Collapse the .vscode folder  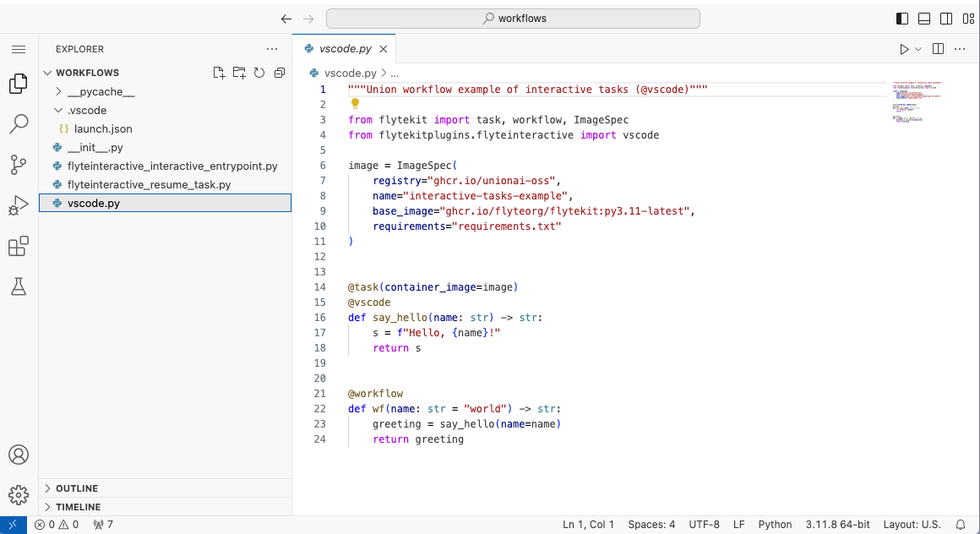click(57, 110)
